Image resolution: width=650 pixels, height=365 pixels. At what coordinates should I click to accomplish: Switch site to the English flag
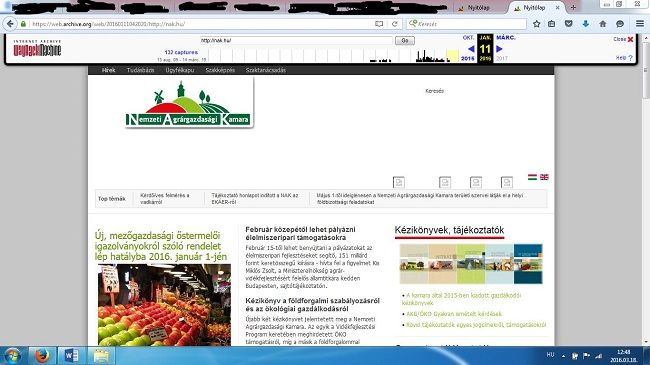(x=544, y=177)
